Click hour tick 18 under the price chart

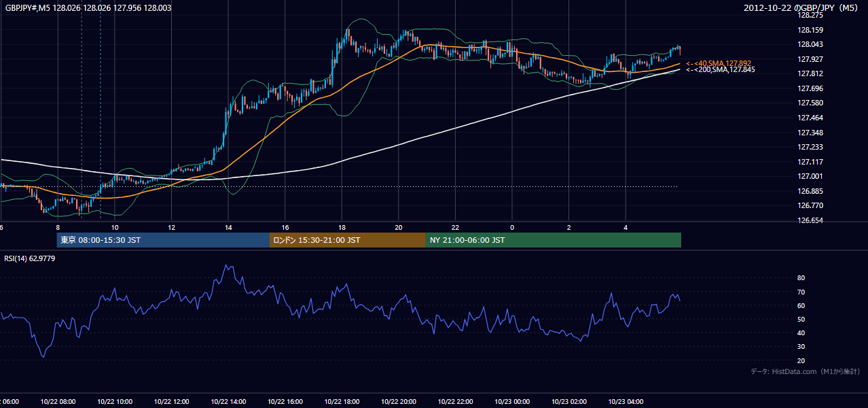[342, 227]
